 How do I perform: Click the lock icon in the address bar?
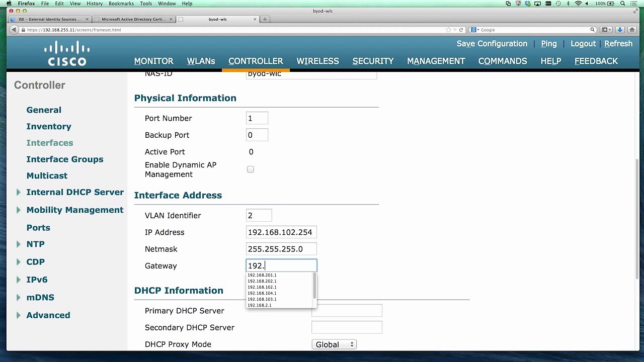pos(23,30)
